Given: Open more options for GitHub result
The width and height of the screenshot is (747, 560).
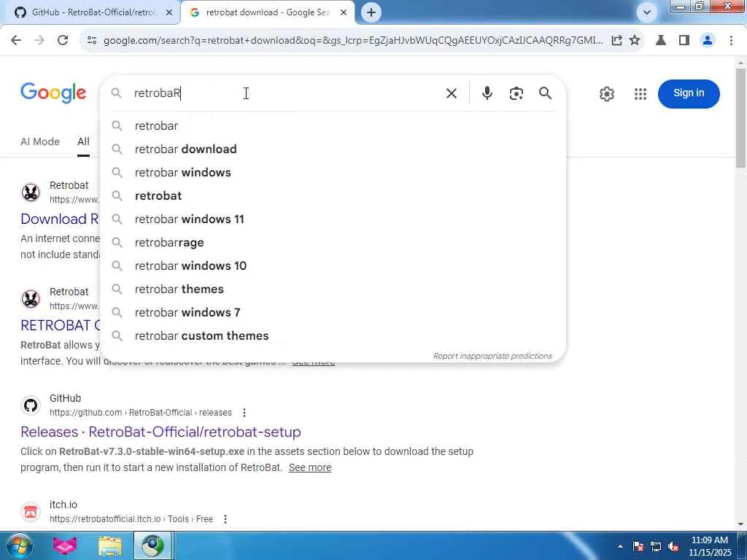Looking at the screenshot, I should (x=244, y=413).
